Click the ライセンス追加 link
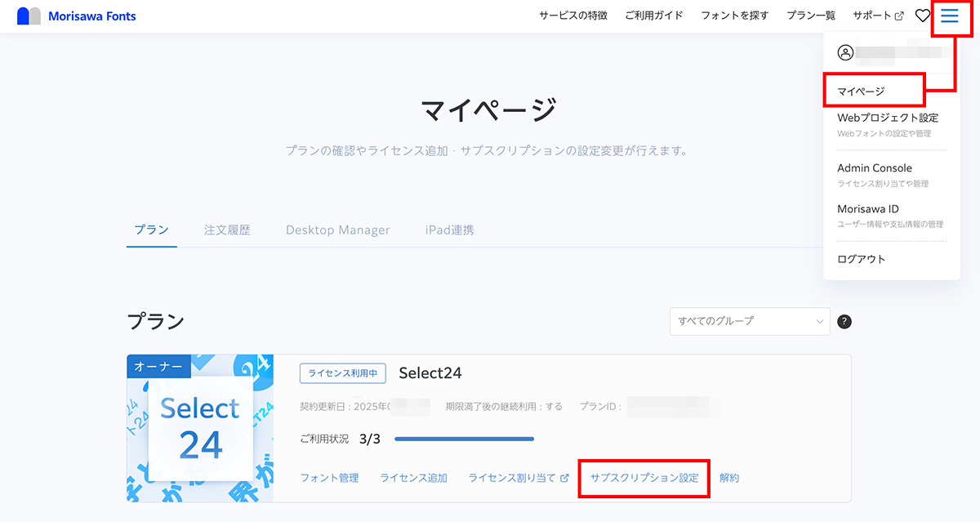 tap(413, 478)
